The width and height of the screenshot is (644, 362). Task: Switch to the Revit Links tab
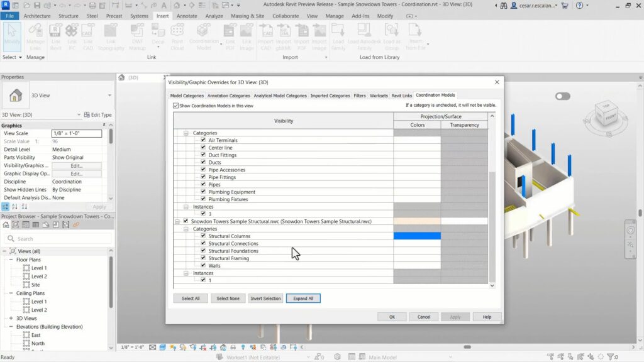point(401,96)
